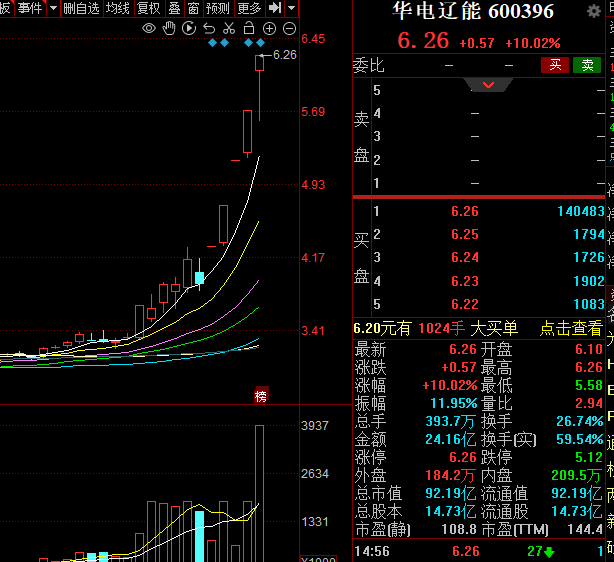Click 点击查看 link for large orders
The height and width of the screenshot is (562, 614).
click(571, 328)
